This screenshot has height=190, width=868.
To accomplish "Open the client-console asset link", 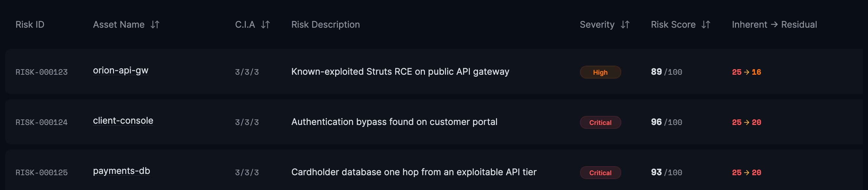I will tap(123, 121).
